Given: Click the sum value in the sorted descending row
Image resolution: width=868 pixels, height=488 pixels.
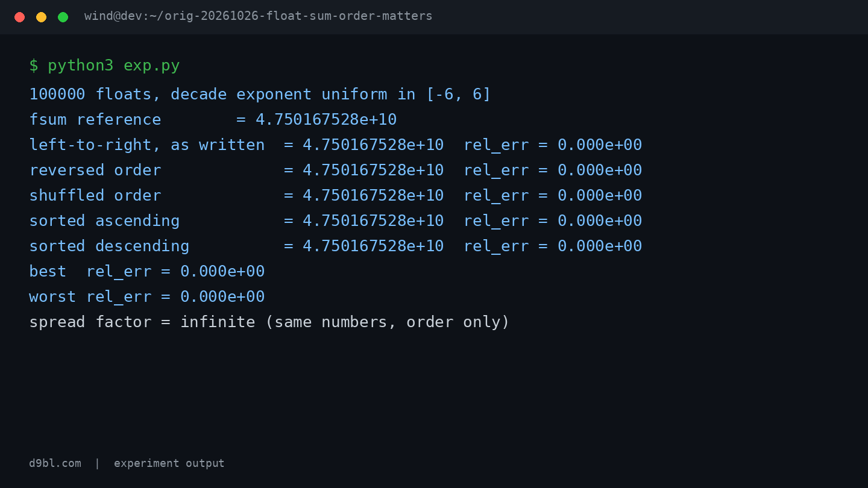Looking at the screenshot, I should pos(373,246).
